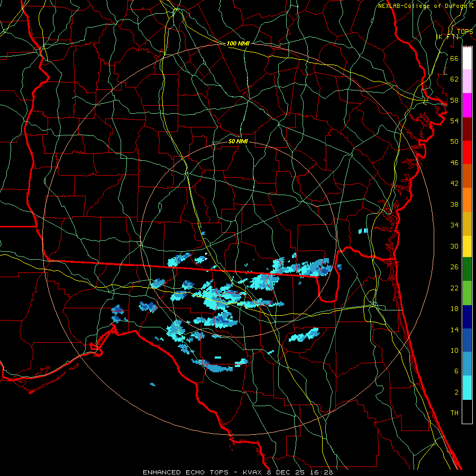
Task: Click the medium royal blue legend swatch
Action: pos(467,340)
